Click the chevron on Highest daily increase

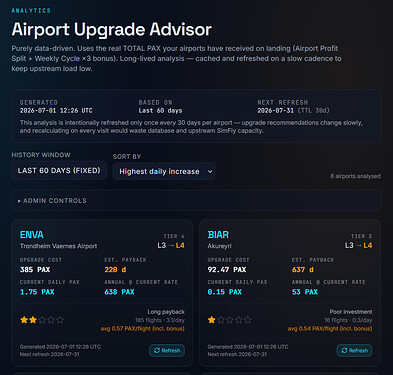click(210, 171)
